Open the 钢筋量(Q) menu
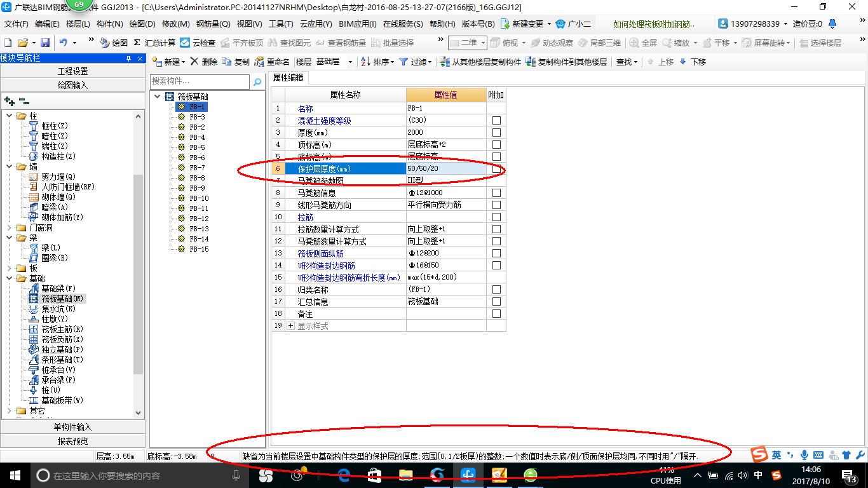 213,24
